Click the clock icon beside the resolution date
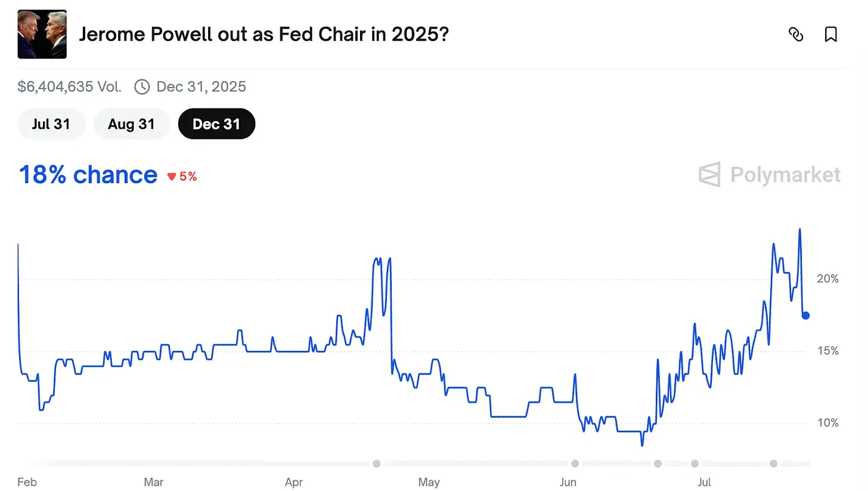This screenshot has height=491, width=868. (x=142, y=87)
